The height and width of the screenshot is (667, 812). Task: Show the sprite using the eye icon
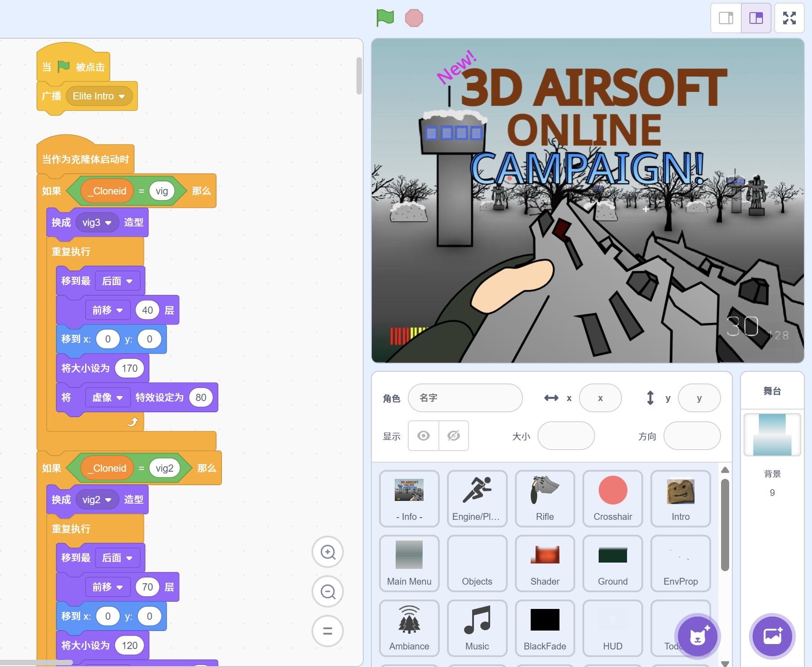pyautogui.click(x=423, y=436)
